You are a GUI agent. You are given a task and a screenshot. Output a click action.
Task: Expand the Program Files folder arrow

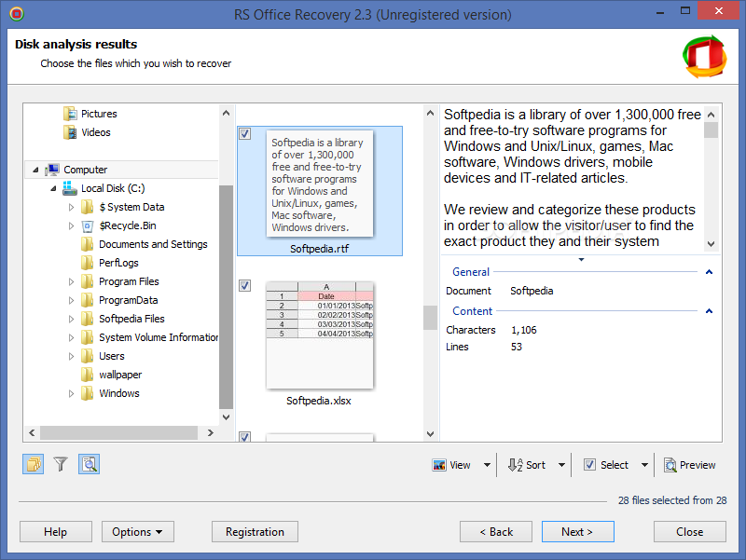click(x=71, y=282)
